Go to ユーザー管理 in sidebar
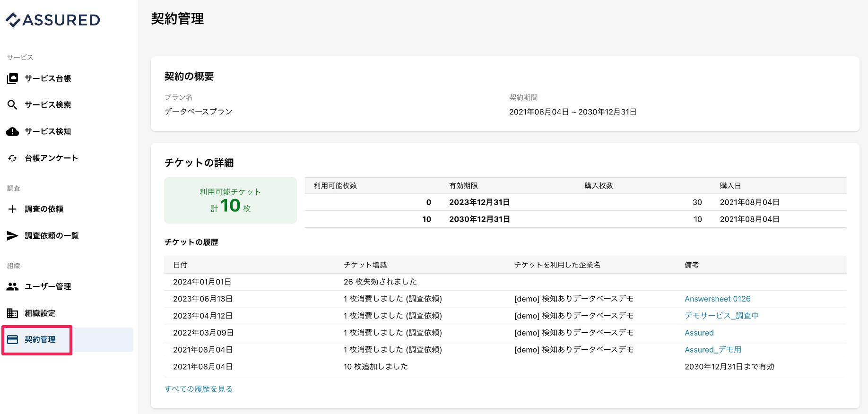This screenshot has height=414, width=868. tap(48, 286)
